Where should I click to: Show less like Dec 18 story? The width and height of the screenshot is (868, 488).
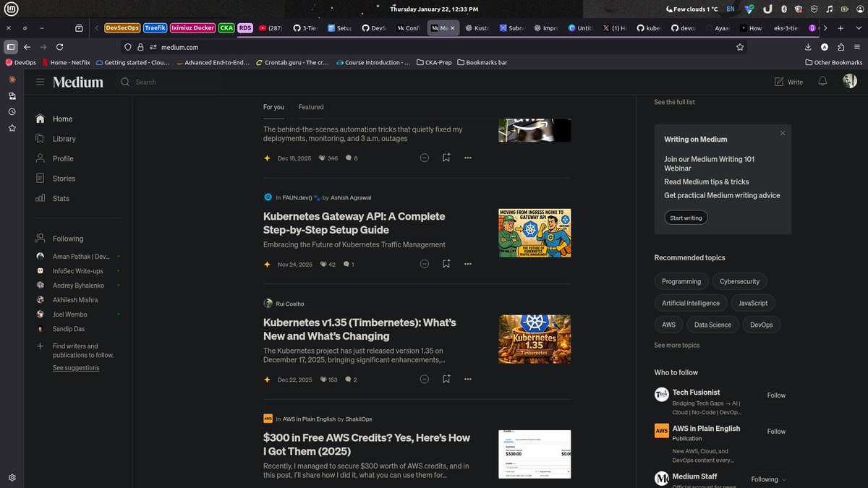point(425,158)
